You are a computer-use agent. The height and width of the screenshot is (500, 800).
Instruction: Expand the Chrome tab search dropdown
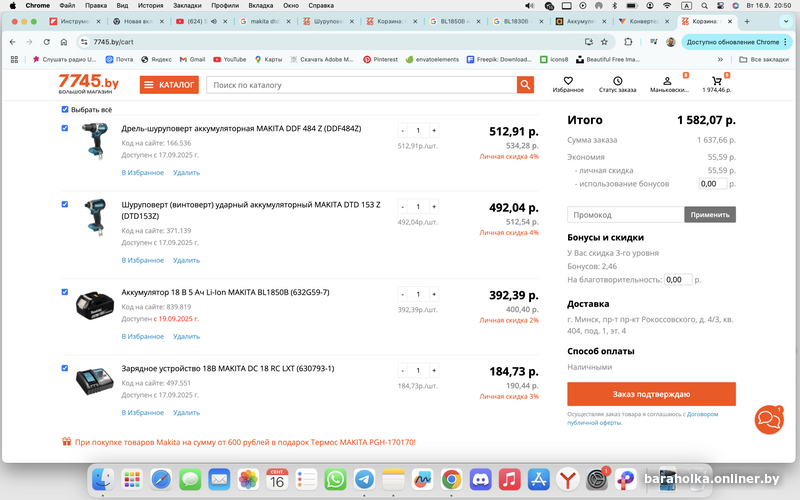coord(786,21)
